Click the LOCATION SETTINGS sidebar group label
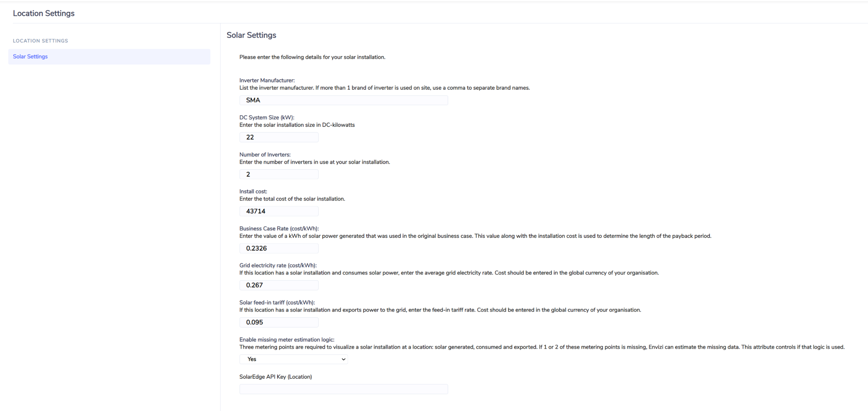 (40, 41)
